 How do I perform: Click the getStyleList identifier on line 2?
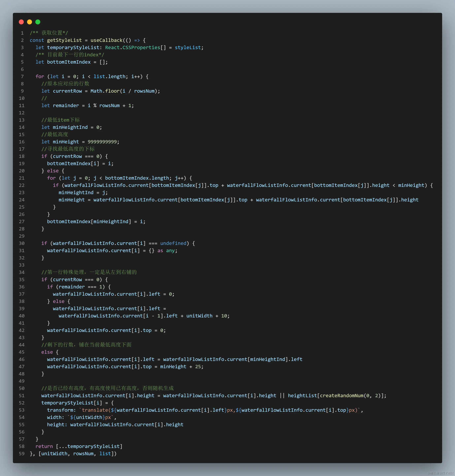coord(64,40)
